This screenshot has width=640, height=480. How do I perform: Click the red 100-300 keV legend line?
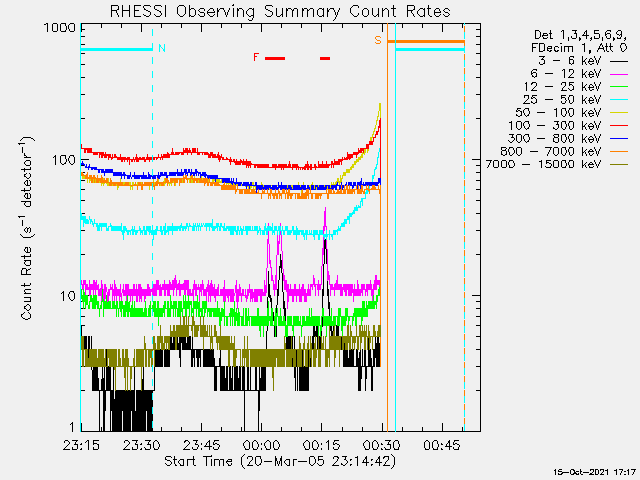(x=619, y=126)
